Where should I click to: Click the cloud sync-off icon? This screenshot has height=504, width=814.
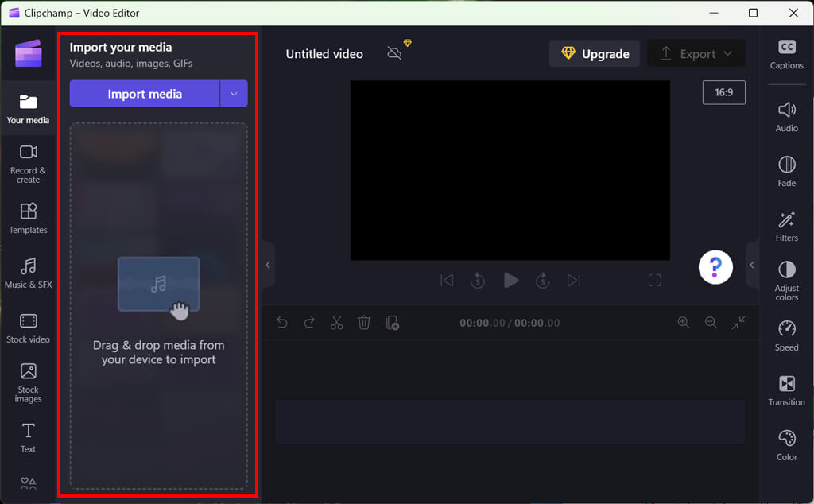[394, 53]
